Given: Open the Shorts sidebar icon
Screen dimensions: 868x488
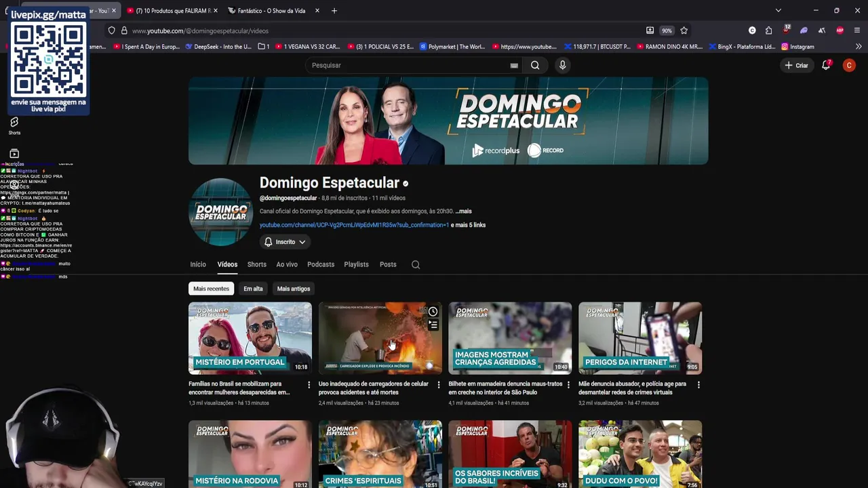Looking at the screenshot, I should (x=14, y=125).
